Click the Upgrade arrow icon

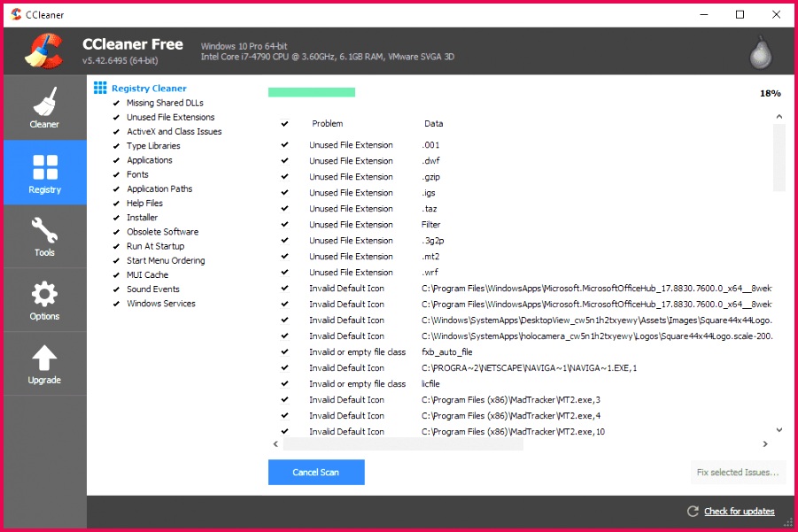tap(43, 357)
